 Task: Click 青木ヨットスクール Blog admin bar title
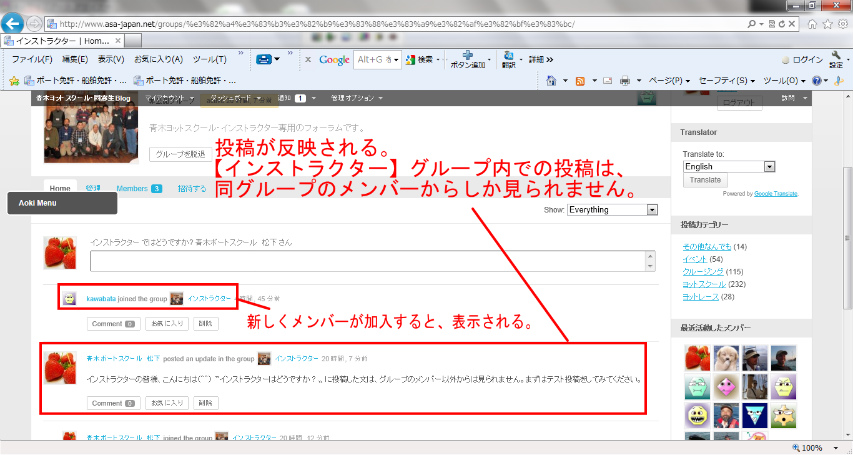(83, 99)
